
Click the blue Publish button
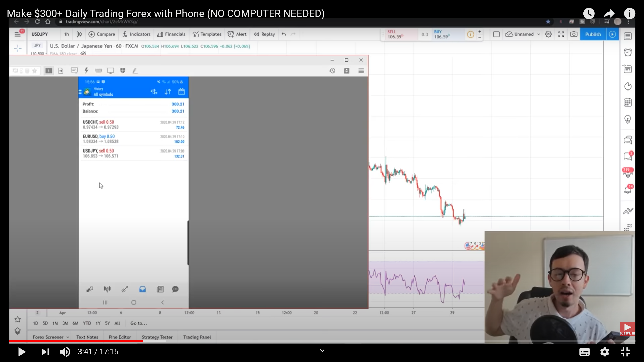click(593, 34)
